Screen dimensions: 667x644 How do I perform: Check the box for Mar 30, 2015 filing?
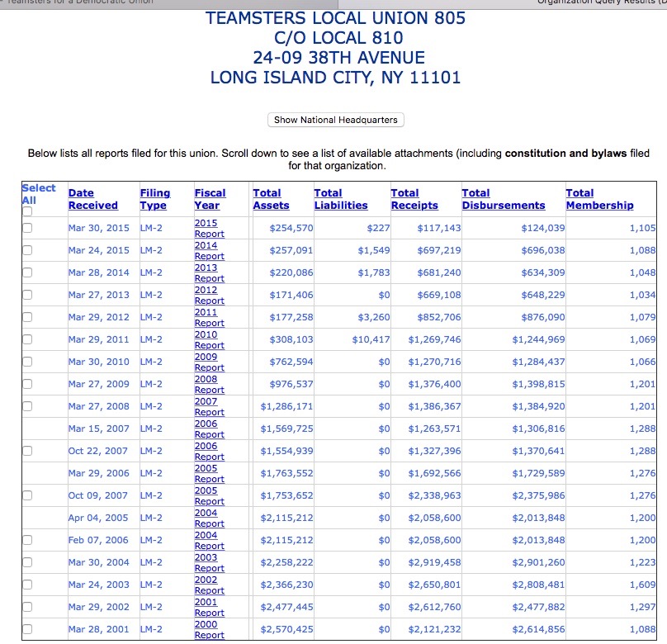click(27, 228)
